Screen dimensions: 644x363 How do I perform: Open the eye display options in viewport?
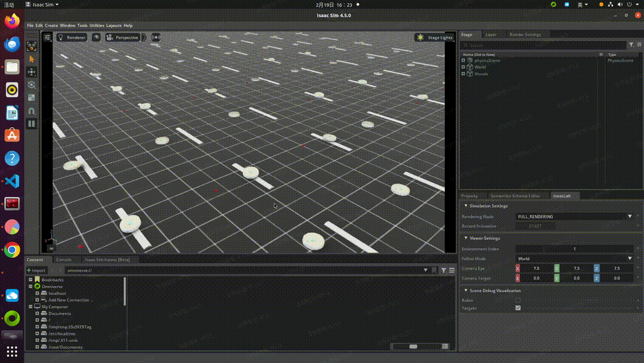pos(96,38)
